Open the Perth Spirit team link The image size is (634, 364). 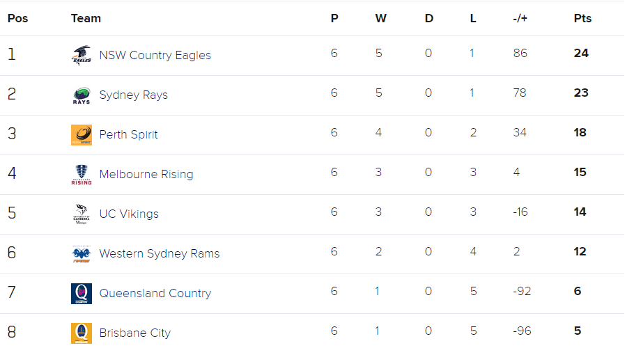pyautogui.click(x=128, y=134)
